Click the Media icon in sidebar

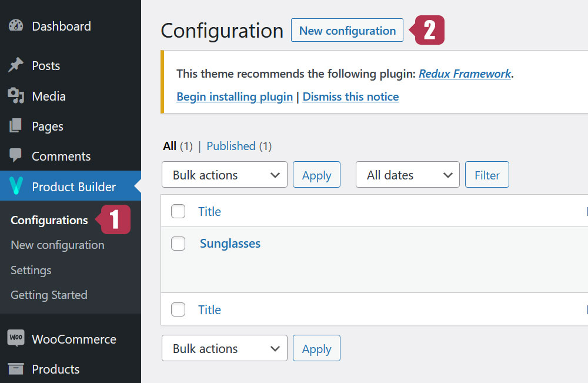tap(16, 96)
